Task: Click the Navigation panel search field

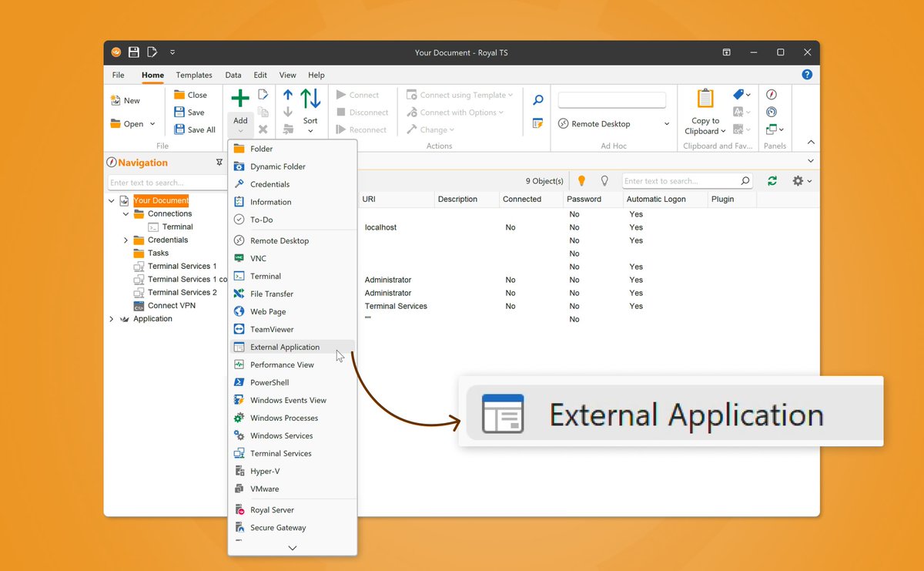Action: point(167,183)
